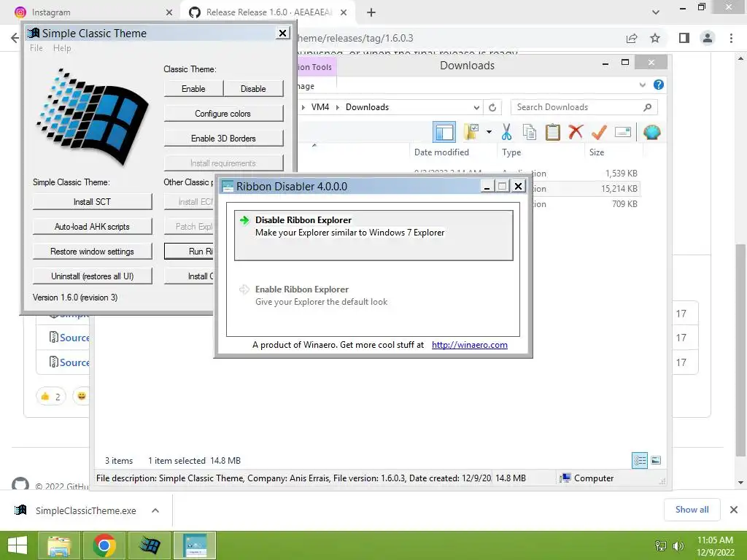This screenshot has height=560, width=747.
Task: Click the red Delete X icon
Action: pos(576,131)
